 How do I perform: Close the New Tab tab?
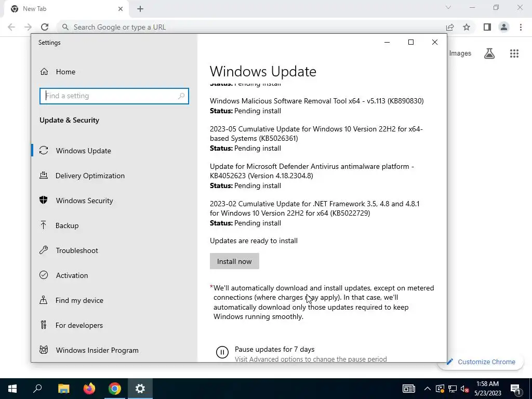(x=121, y=9)
